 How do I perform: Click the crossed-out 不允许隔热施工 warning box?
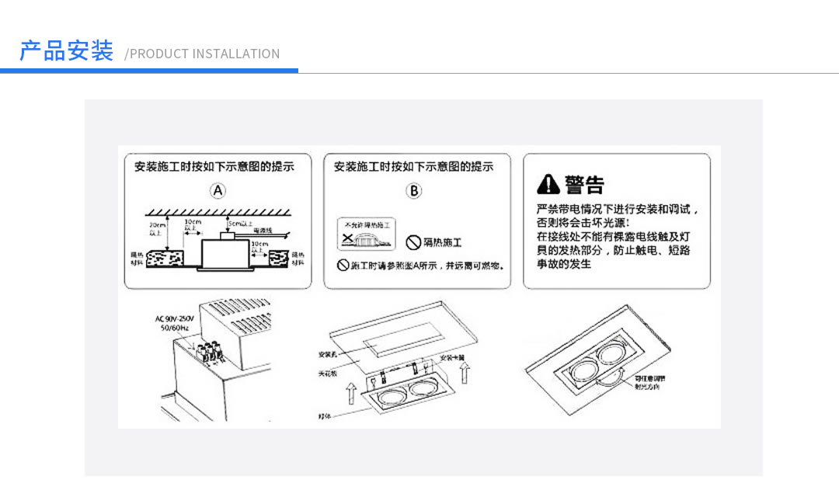click(x=367, y=233)
